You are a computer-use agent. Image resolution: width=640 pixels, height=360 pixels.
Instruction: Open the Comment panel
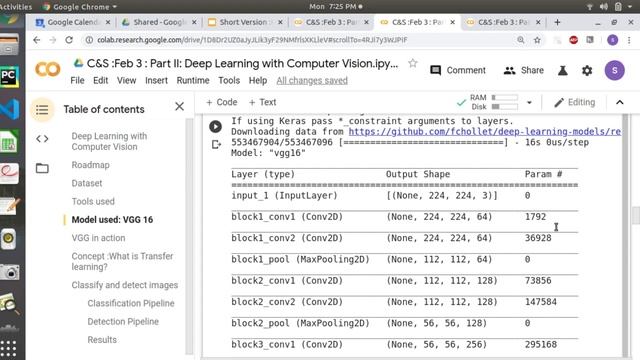point(458,70)
